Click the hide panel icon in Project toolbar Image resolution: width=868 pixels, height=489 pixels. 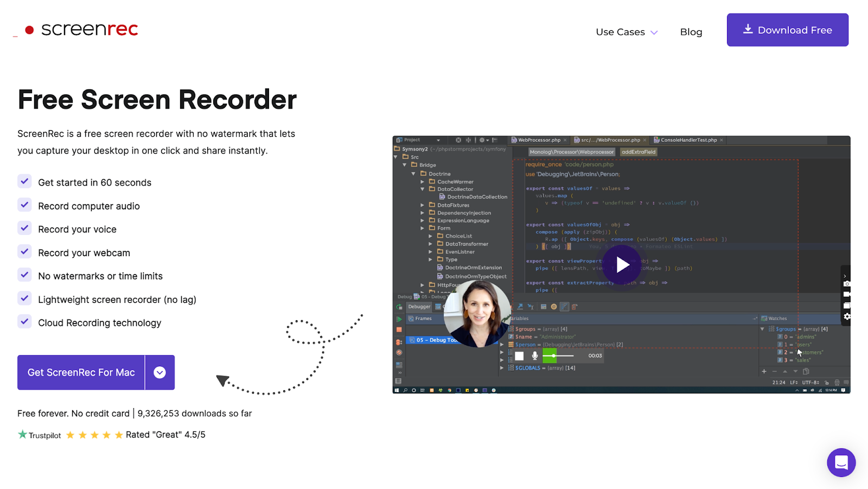pyautogui.click(x=494, y=140)
